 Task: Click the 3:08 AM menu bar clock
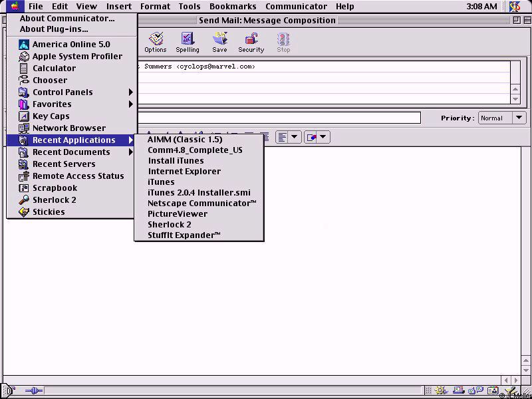point(481,7)
